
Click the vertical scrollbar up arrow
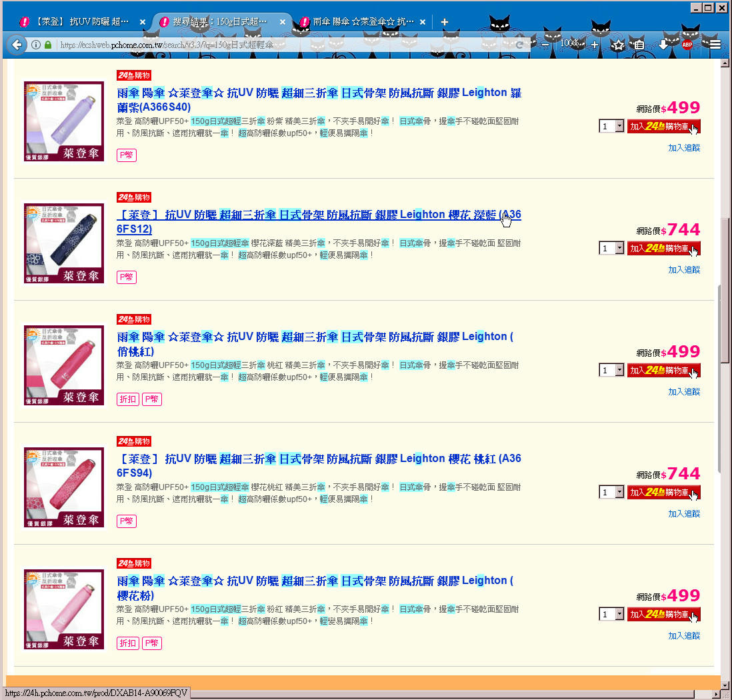point(725,63)
